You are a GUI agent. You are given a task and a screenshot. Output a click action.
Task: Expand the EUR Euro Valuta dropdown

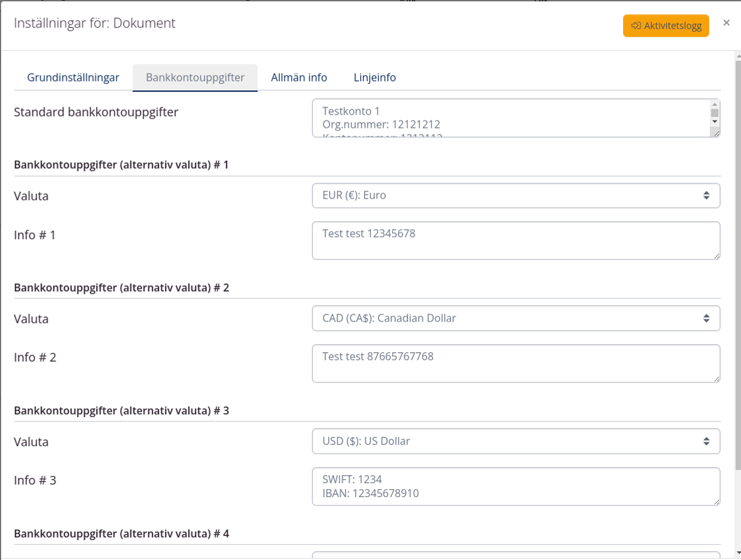515,195
